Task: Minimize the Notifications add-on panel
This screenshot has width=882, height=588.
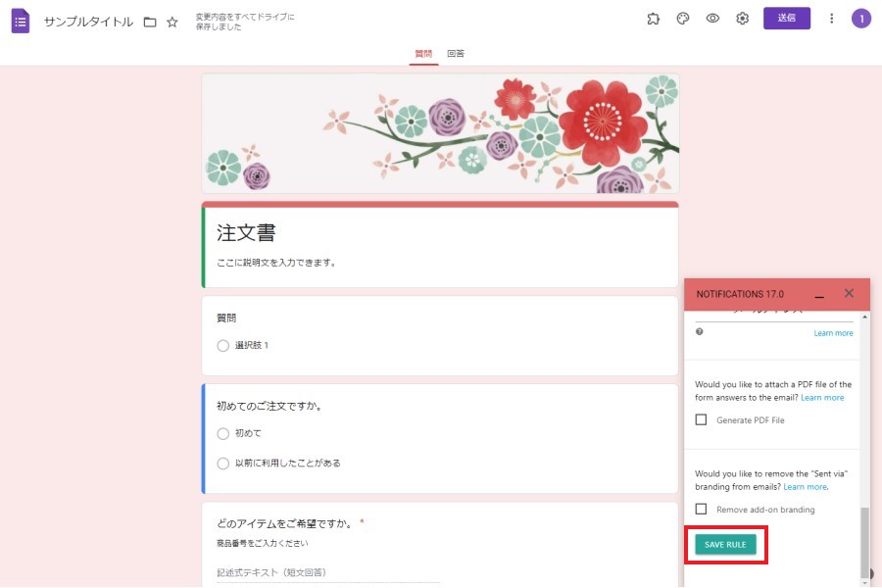Action: pyautogui.click(x=819, y=294)
